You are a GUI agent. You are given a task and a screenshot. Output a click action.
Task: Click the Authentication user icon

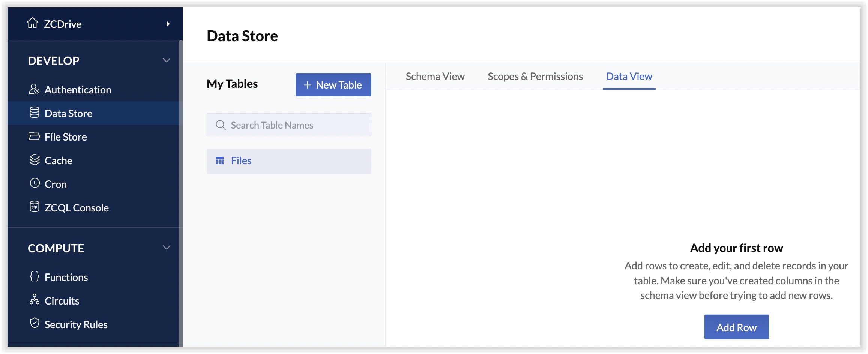(34, 89)
